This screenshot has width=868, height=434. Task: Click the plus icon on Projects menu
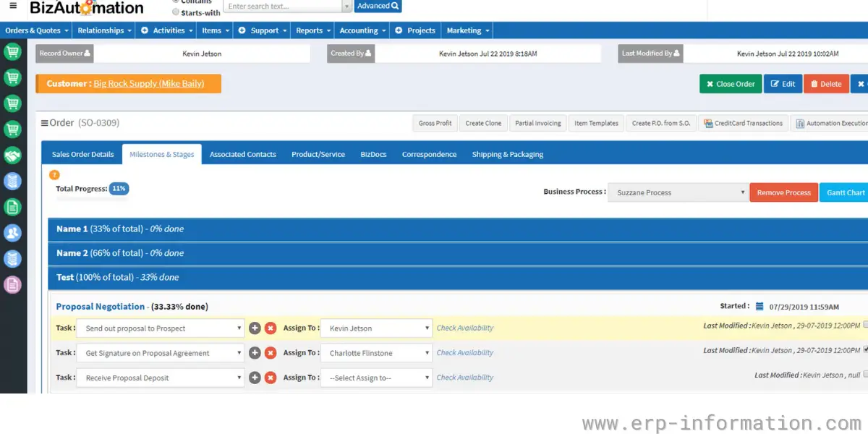(x=399, y=30)
